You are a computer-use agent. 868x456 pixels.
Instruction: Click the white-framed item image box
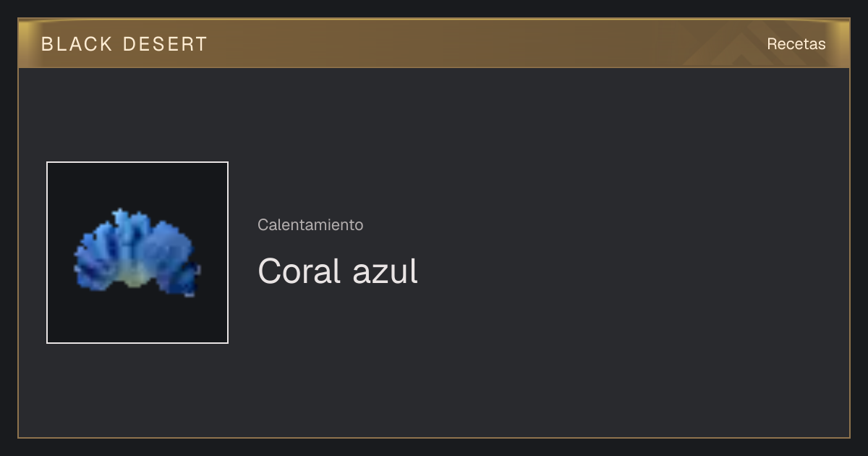(137, 253)
